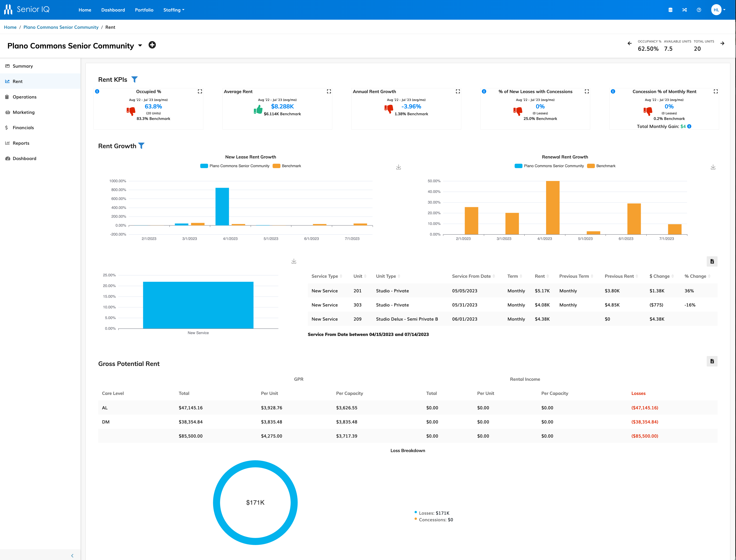Click the Rent Growth filter icon
Image resolution: width=736 pixels, height=560 pixels.
(x=142, y=146)
